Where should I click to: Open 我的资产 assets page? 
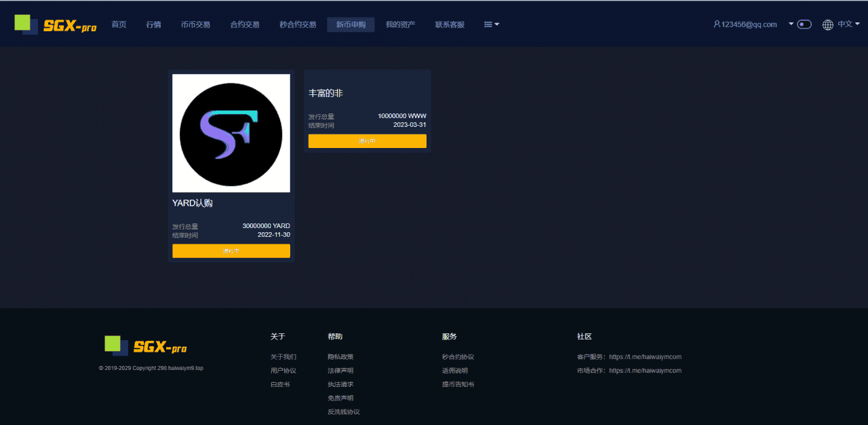[x=400, y=24]
